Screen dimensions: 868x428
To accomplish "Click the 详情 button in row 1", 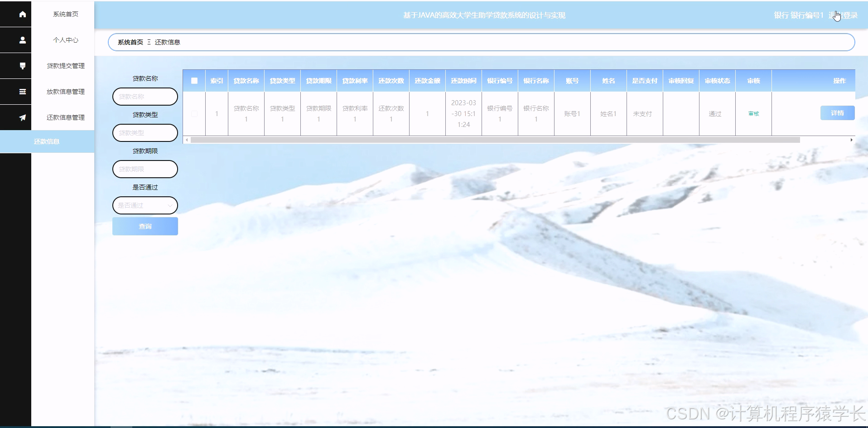I will pos(837,113).
